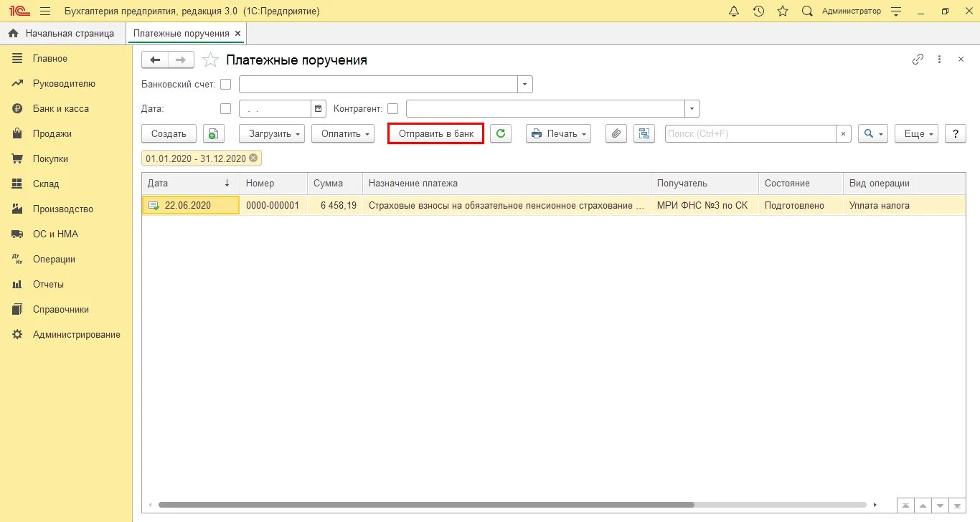Open attached files paperclip

616,133
